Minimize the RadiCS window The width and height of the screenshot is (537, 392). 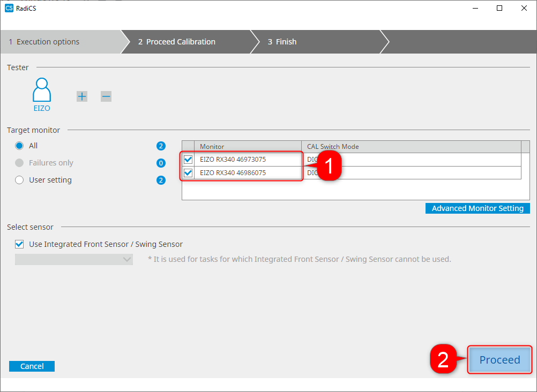tap(475, 8)
